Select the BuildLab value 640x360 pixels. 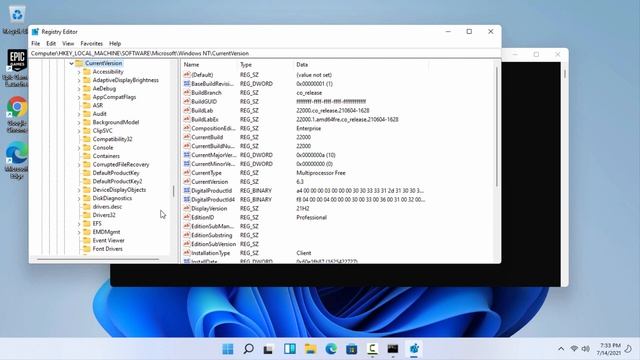(202, 110)
